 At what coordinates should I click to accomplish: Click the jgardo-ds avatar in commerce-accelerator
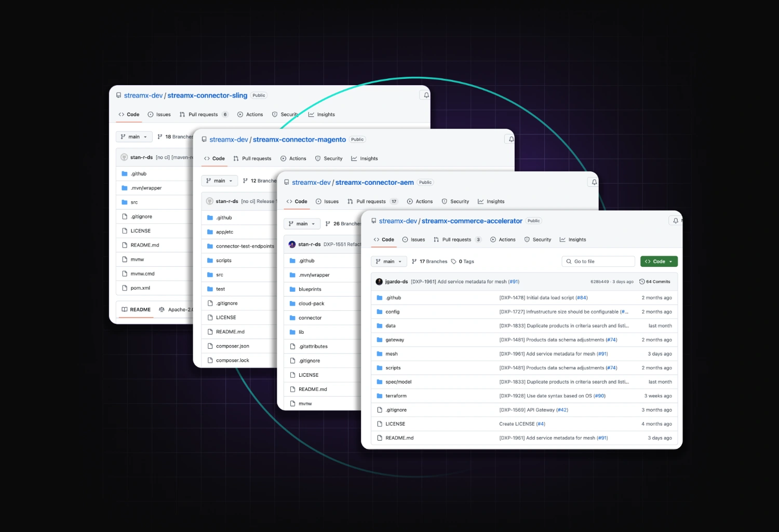coord(379,281)
